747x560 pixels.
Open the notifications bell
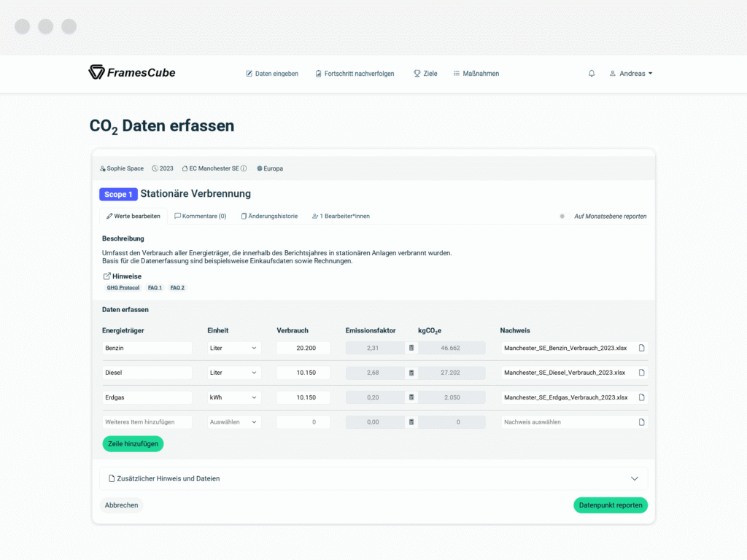[x=591, y=74]
